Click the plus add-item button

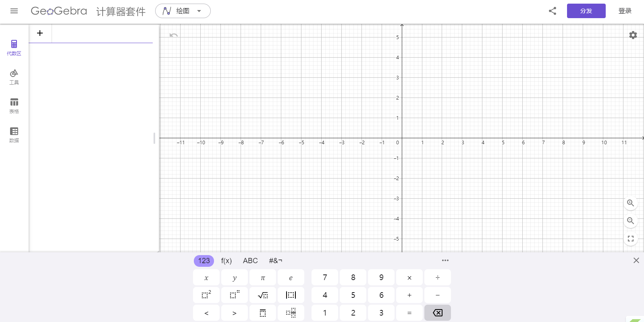(40, 33)
